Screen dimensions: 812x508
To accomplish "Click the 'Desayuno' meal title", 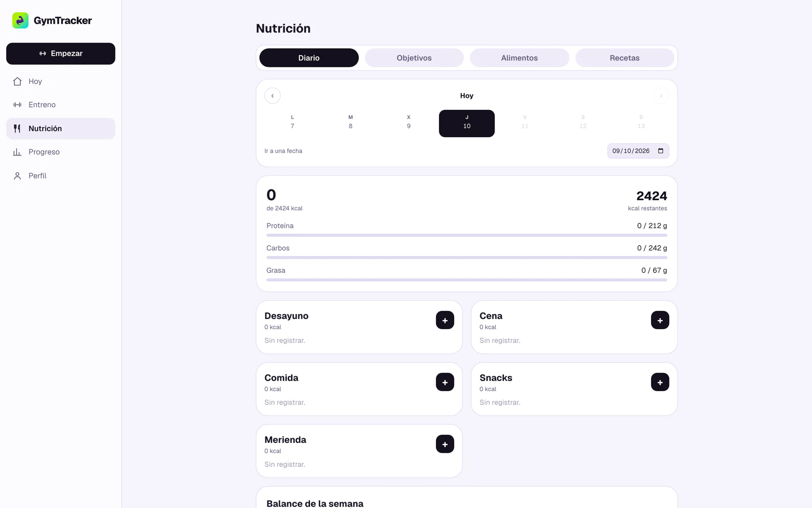I will click(x=286, y=316).
